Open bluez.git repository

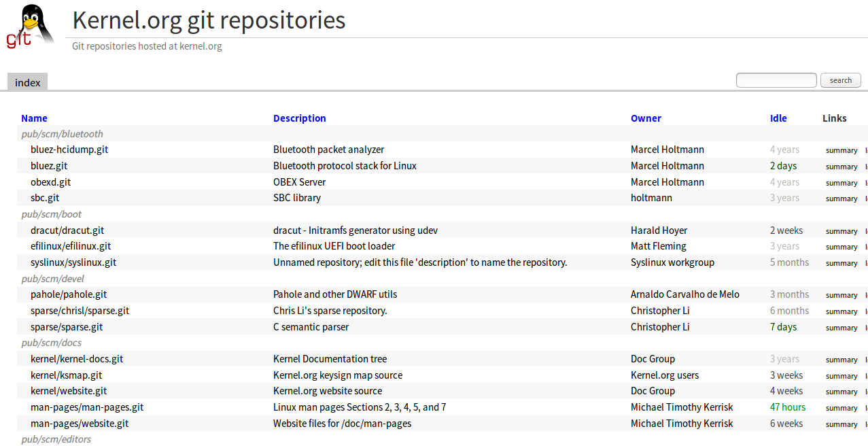pyautogui.click(x=49, y=166)
